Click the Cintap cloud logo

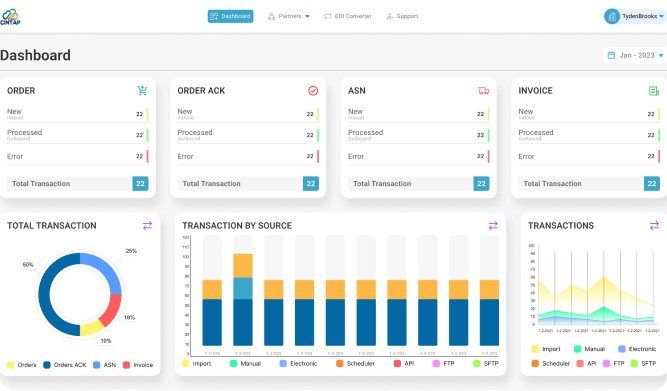(10, 17)
